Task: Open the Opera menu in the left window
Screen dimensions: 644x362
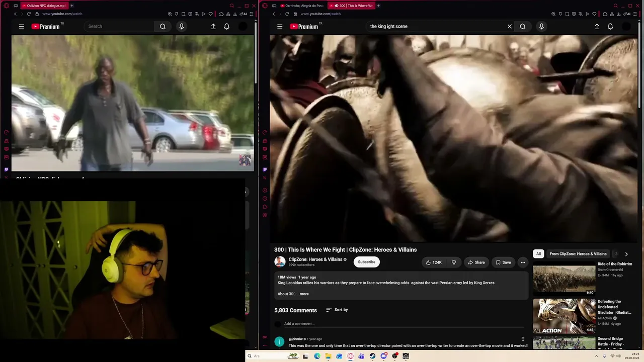Action: click(x=7, y=6)
